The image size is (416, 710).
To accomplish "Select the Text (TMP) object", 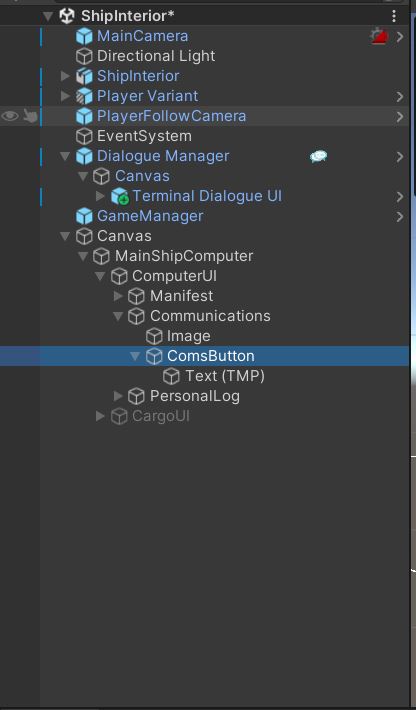I will click(x=225, y=376).
